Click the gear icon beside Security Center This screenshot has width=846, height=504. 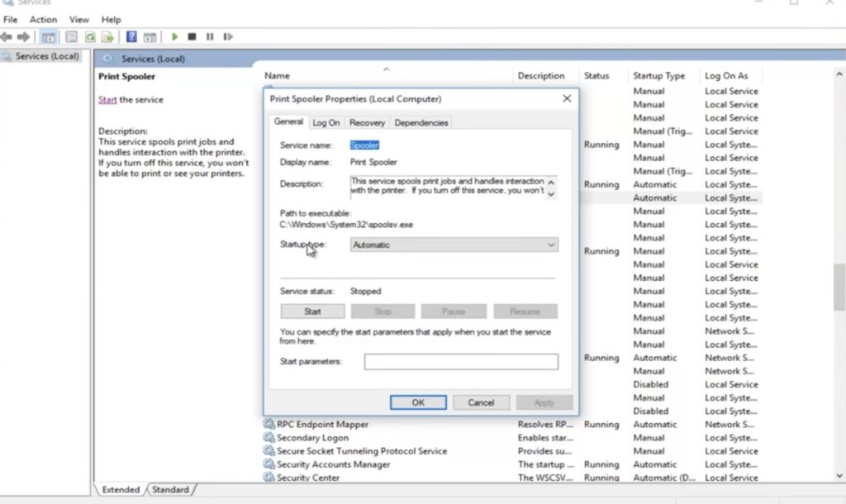point(269,477)
